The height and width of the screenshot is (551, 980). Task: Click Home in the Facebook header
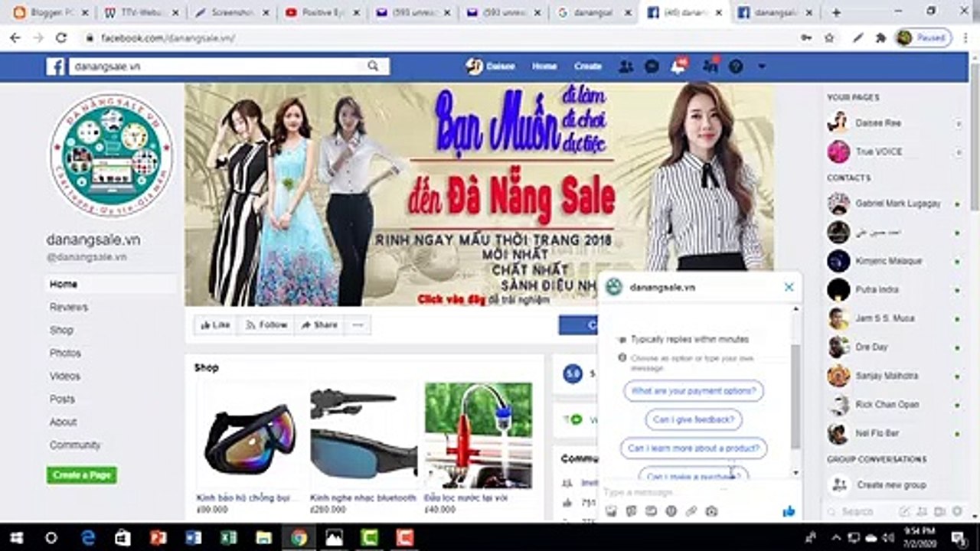(x=544, y=67)
